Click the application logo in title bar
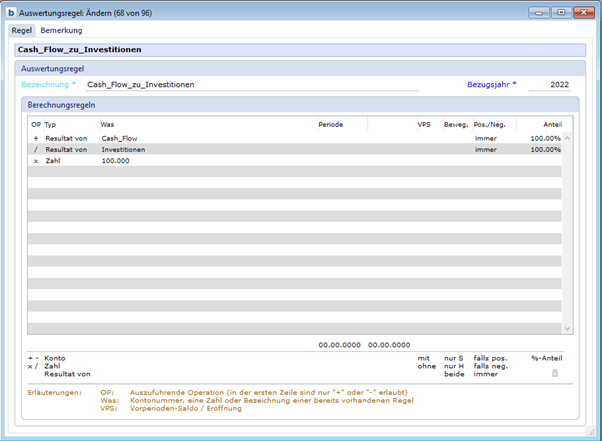Screen dimensions: 602x441 tap(10, 12)
